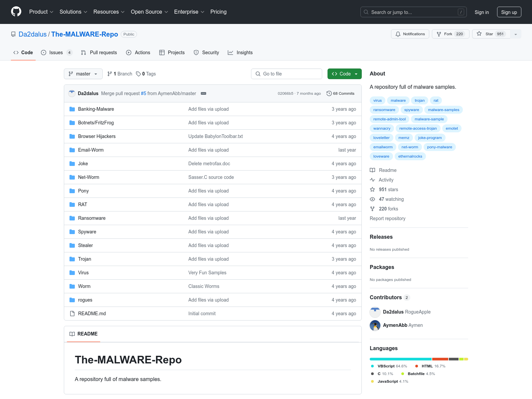Click the wannacry topic tag
Screen dimensions: 532x399
pyautogui.click(x=382, y=128)
